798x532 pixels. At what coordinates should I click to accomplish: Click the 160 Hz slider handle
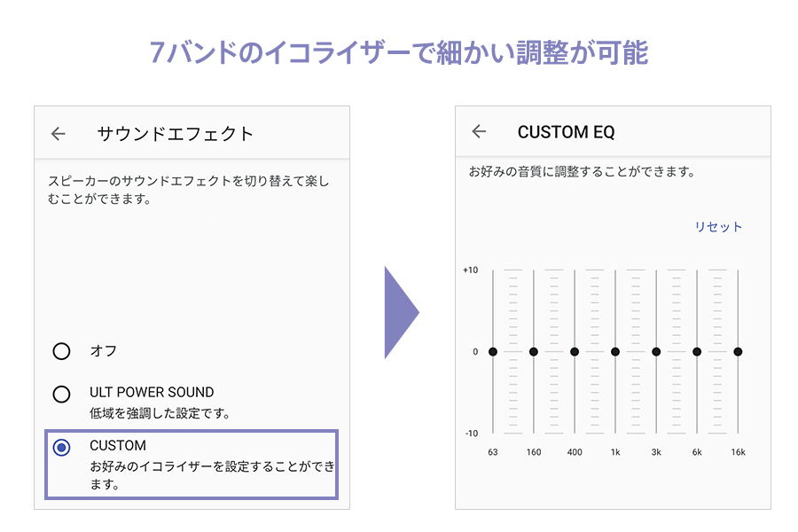click(534, 352)
